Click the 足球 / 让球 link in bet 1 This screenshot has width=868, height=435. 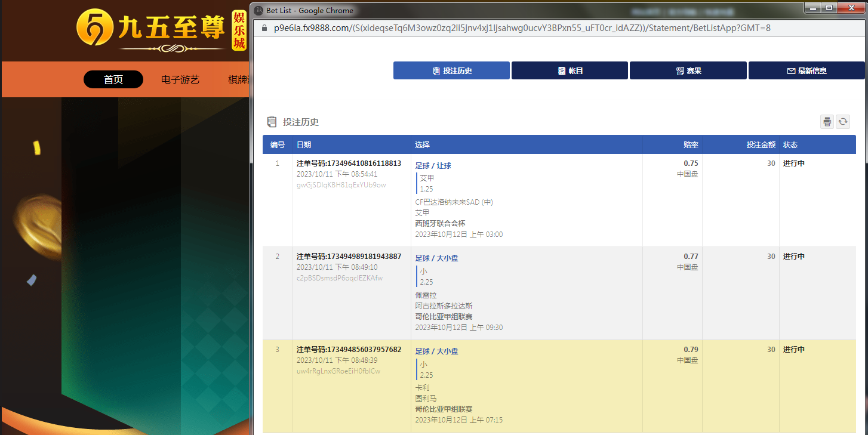point(433,165)
